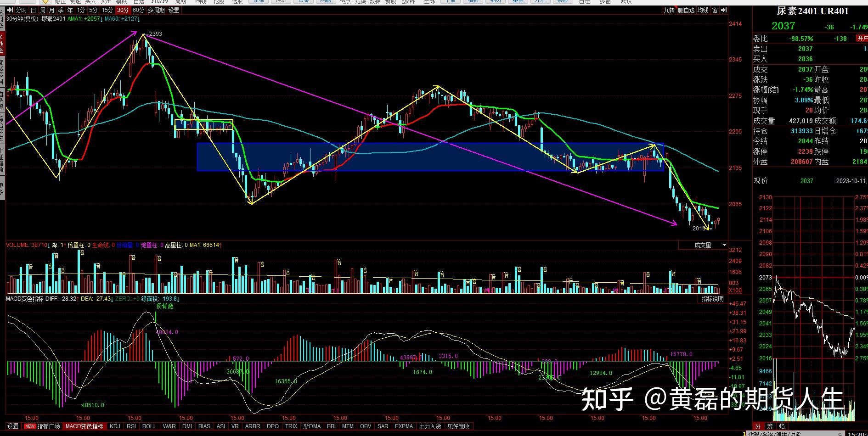Select the 年 yearly period

70,10
